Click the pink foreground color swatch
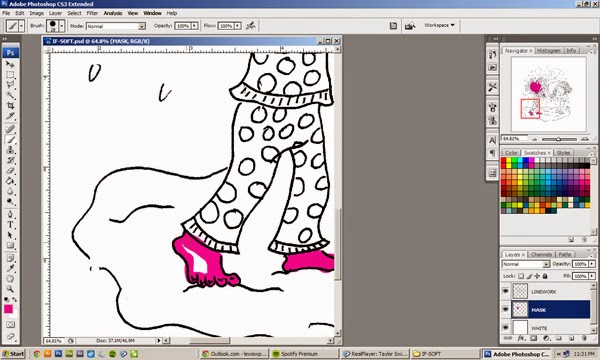This screenshot has height=360, width=600. point(8,309)
